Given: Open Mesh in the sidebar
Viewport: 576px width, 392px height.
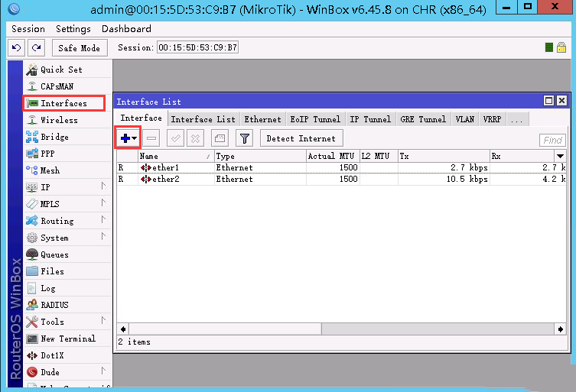Looking at the screenshot, I should tap(67, 170).
